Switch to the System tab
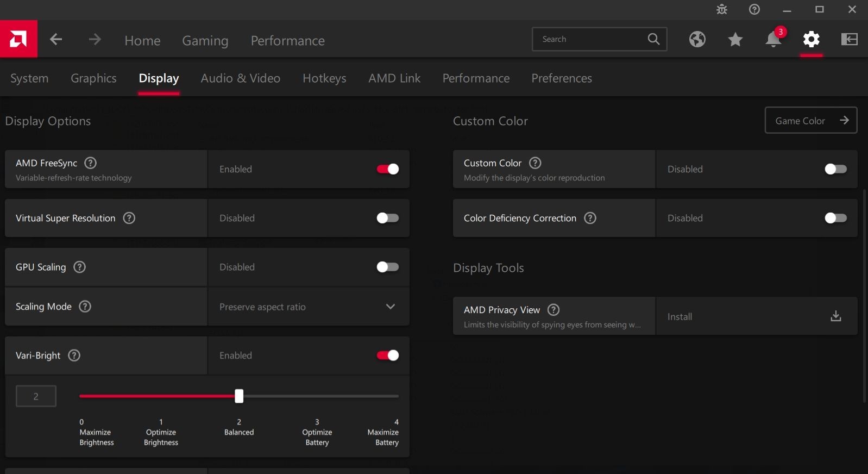868x474 pixels. point(29,78)
